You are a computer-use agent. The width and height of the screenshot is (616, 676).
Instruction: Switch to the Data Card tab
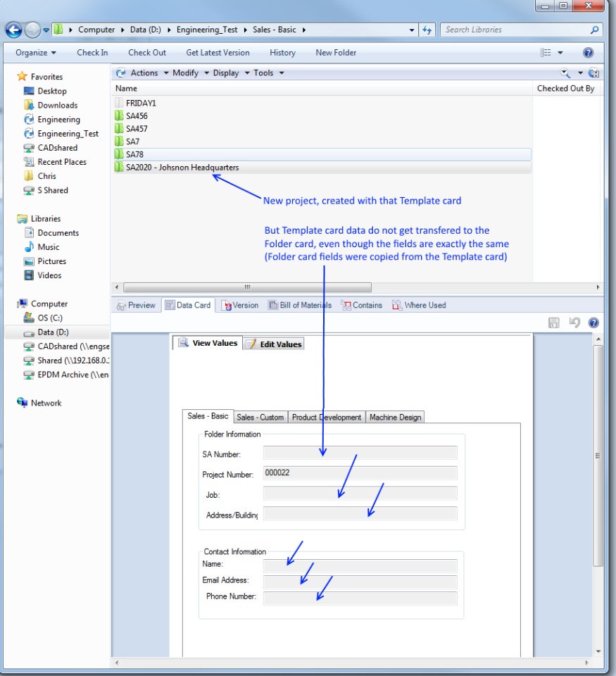tap(188, 305)
